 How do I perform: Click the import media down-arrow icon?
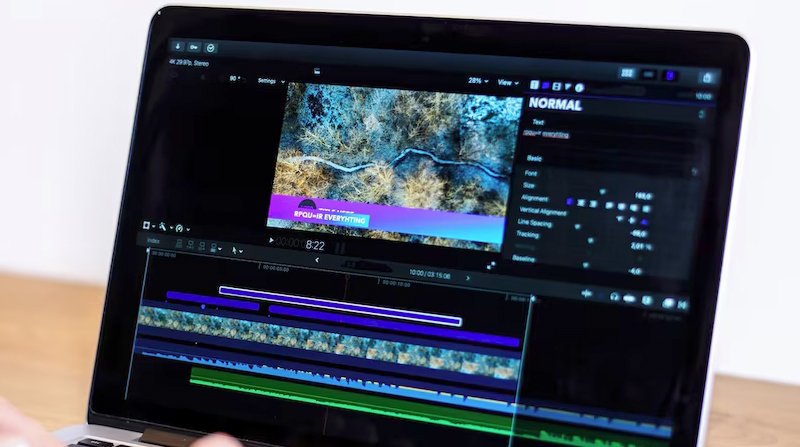click(176, 46)
